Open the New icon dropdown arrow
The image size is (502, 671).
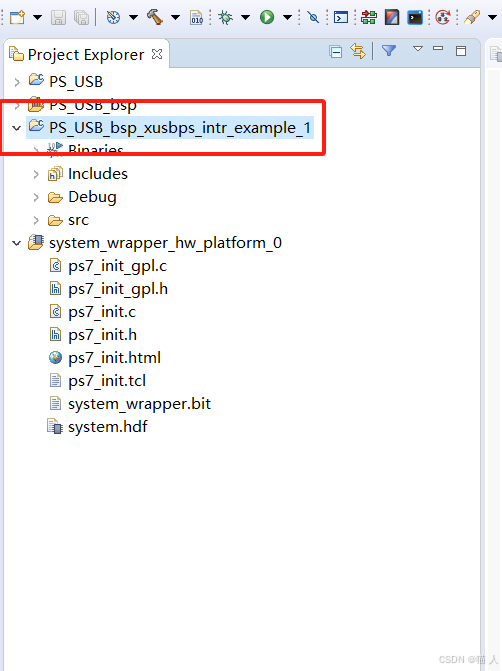[x=38, y=18]
